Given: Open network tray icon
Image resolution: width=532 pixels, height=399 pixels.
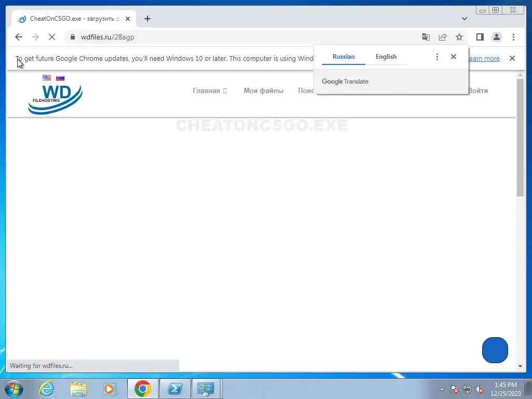Looking at the screenshot, I should (467, 389).
